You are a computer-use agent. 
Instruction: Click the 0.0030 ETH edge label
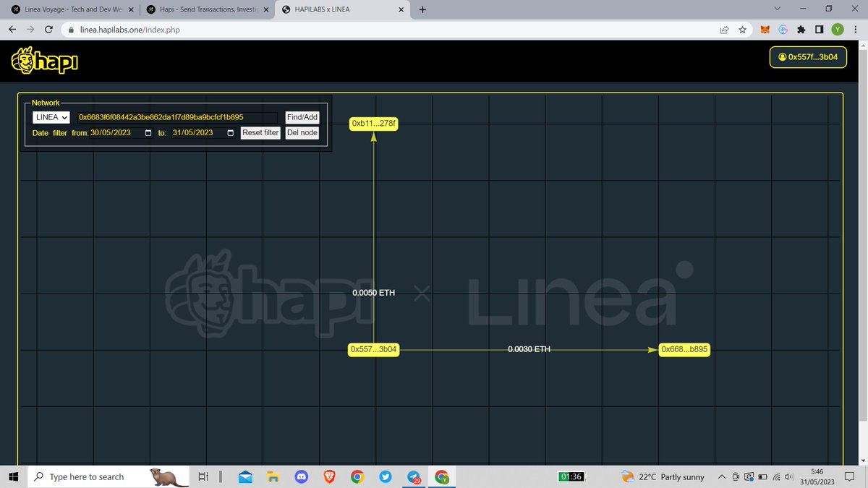[529, 349]
